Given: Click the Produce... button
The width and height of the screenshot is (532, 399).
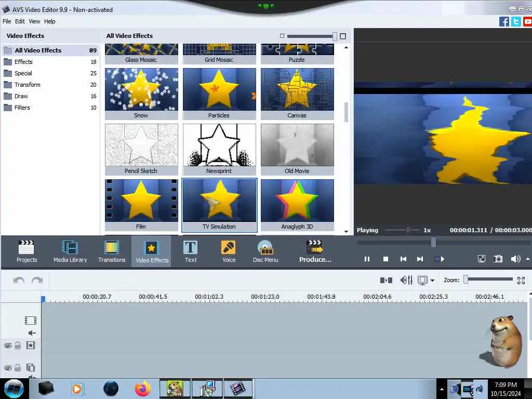Looking at the screenshot, I should [x=315, y=251].
